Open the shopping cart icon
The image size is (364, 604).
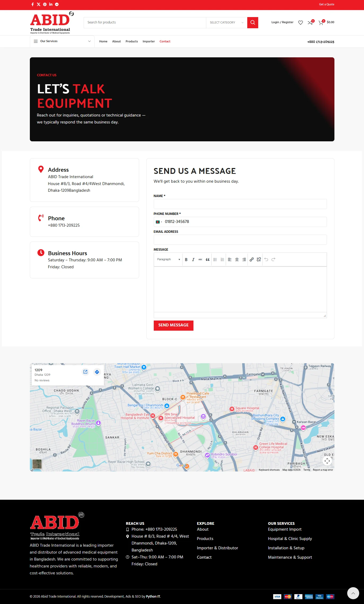321,23
